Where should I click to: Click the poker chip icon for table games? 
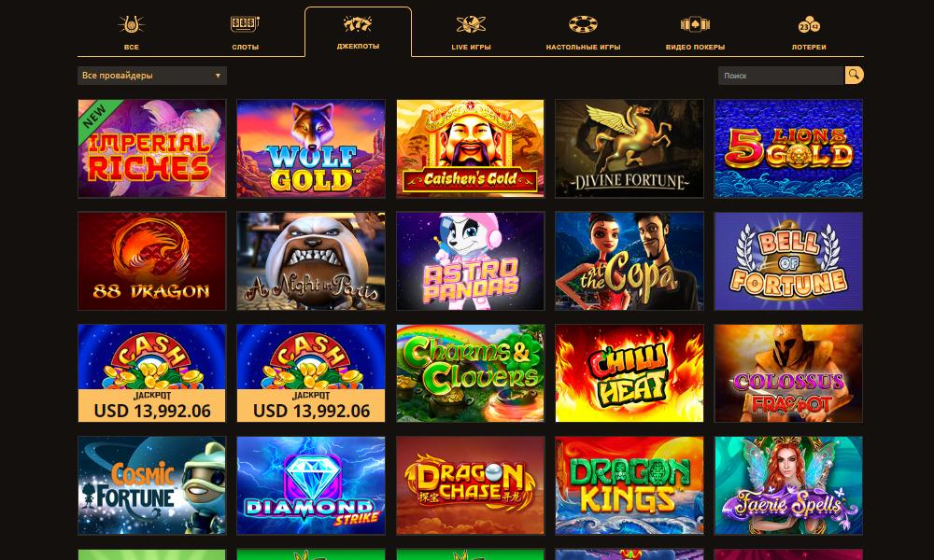point(583,24)
